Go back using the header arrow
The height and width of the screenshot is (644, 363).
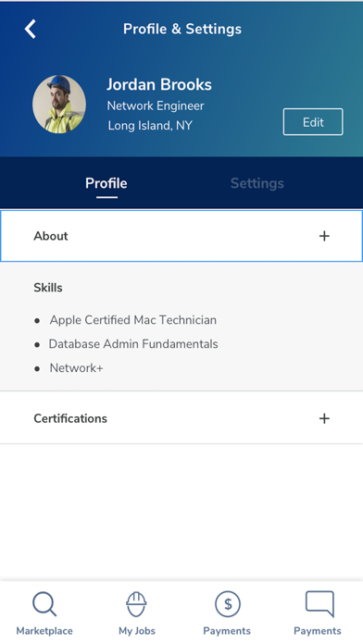pyautogui.click(x=30, y=30)
